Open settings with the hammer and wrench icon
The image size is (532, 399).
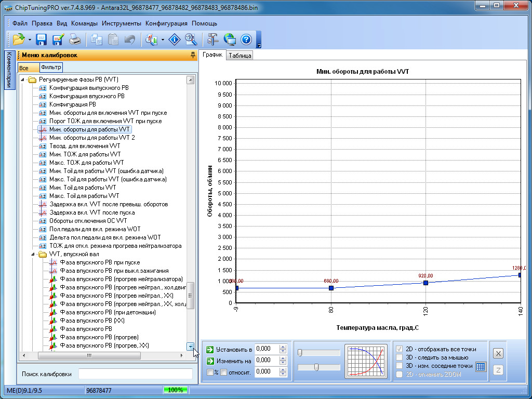point(212,39)
